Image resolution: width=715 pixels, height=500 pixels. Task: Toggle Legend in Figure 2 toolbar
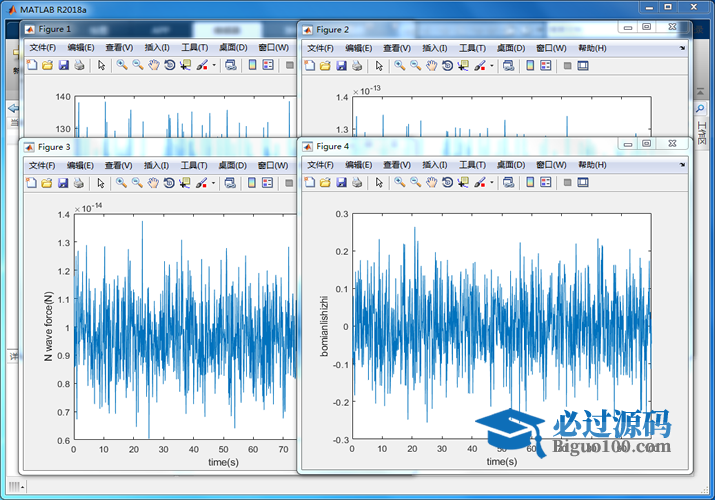point(546,66)
